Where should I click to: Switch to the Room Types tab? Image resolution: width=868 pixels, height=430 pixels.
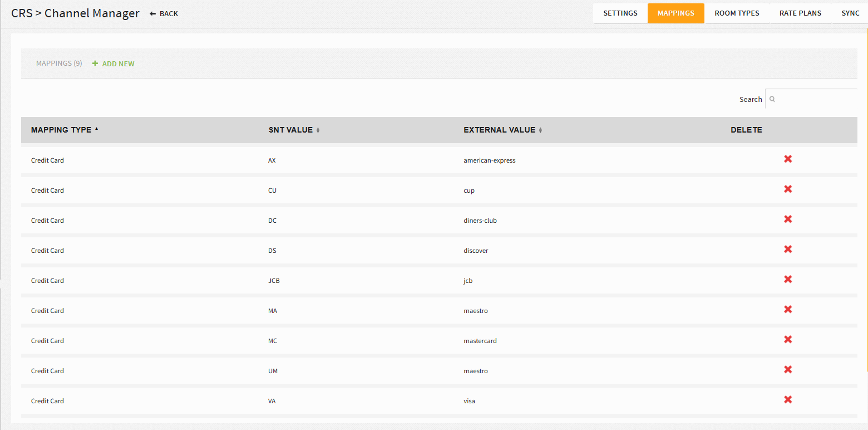tap(737, 13)
